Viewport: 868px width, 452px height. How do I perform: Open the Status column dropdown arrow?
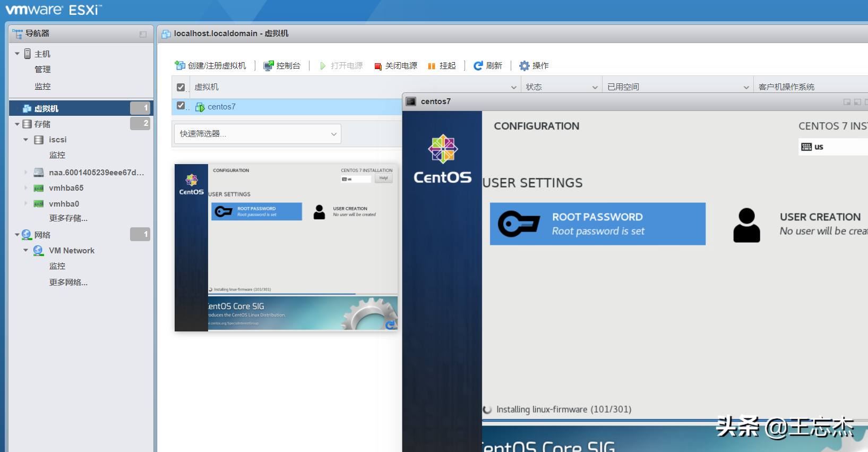595,87
